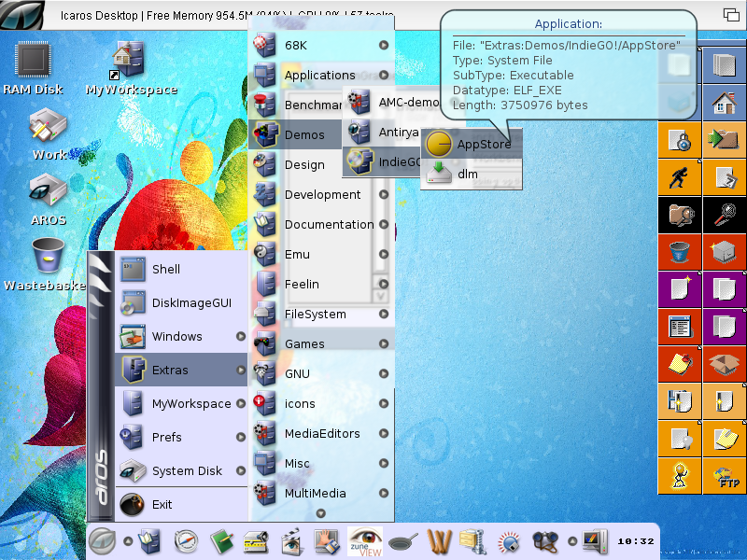Screen dimensions: 747x560
Task: Launch AppStore from IndieGO submenu
Action: pyautogui.click(x=472, y=144)
